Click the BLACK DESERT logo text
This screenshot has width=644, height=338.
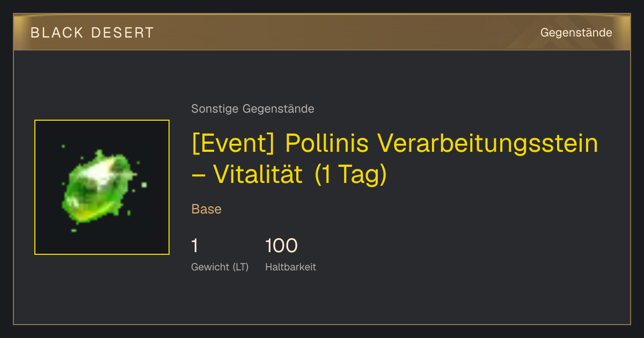(x=92, y=33)
